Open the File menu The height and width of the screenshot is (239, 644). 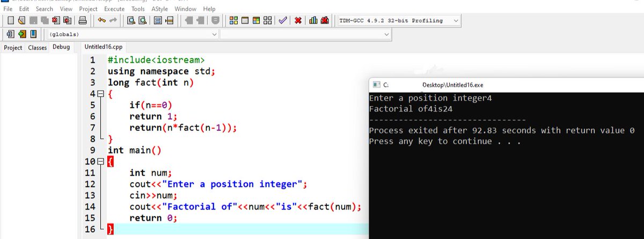tap(8, 9)
